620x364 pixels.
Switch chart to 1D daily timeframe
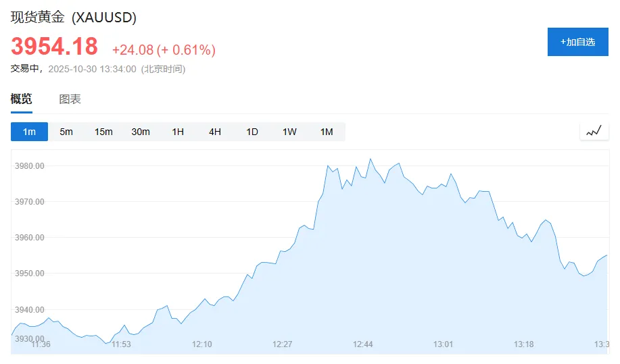[x=252, y=132]
